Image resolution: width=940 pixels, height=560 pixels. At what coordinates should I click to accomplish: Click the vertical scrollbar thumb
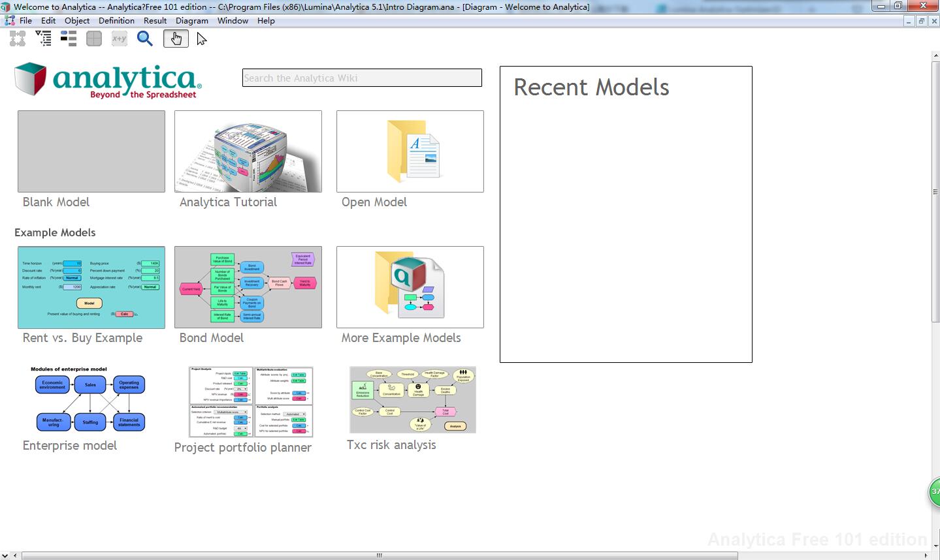935,191
